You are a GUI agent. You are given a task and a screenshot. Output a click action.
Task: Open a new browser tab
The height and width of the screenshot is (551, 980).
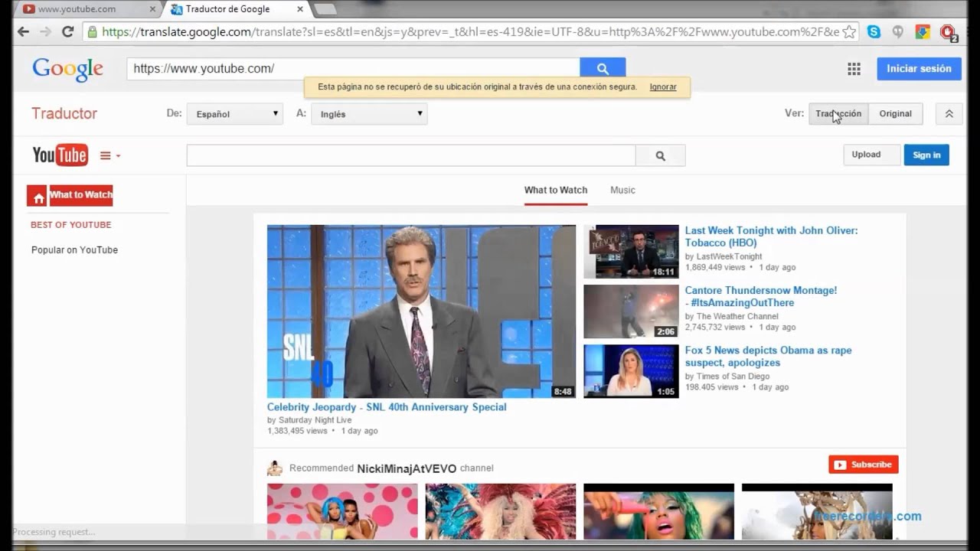[x=325, y=9]
